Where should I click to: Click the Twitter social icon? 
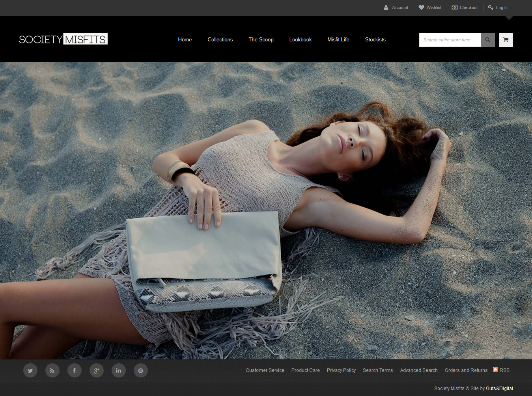(30, 370)
